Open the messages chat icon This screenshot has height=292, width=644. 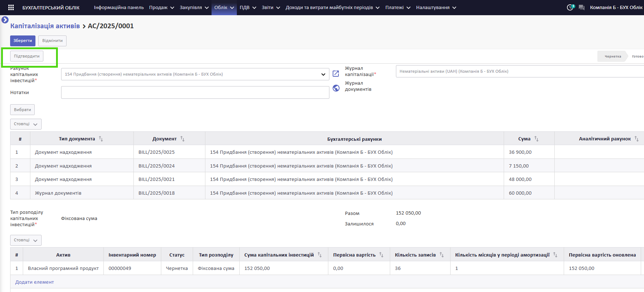[x=581, y=7]
